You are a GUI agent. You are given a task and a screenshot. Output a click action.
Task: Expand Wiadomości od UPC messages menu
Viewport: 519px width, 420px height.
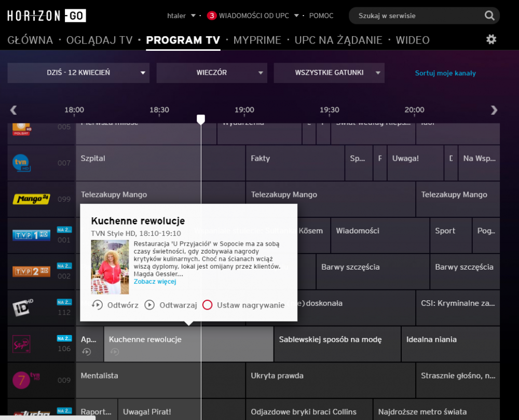tap(259, 16)
